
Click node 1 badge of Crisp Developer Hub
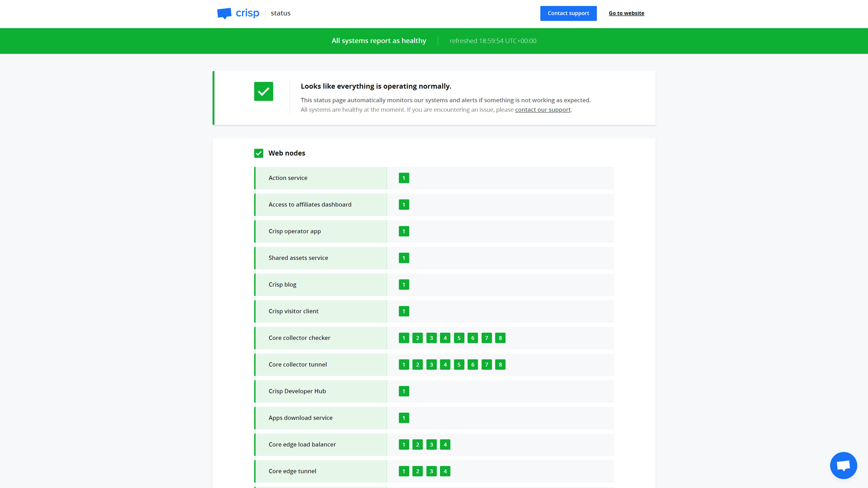[403, 391]
